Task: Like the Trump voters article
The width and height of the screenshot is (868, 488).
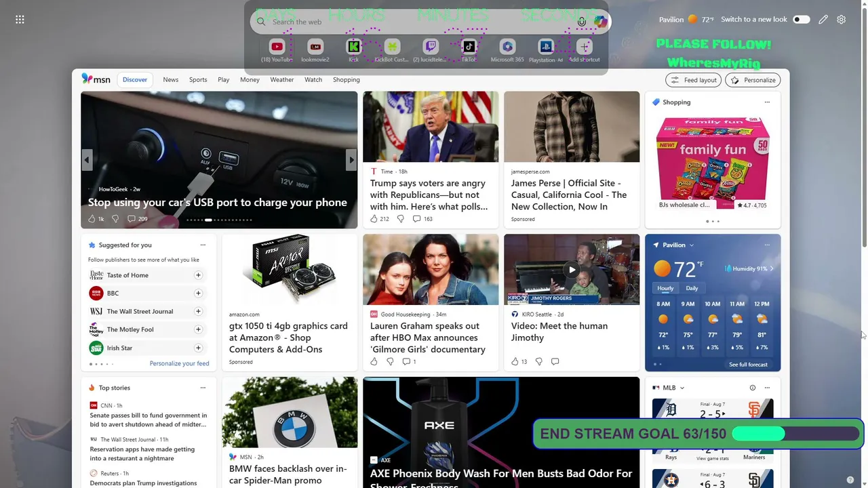Action: (x=374, y=219)
